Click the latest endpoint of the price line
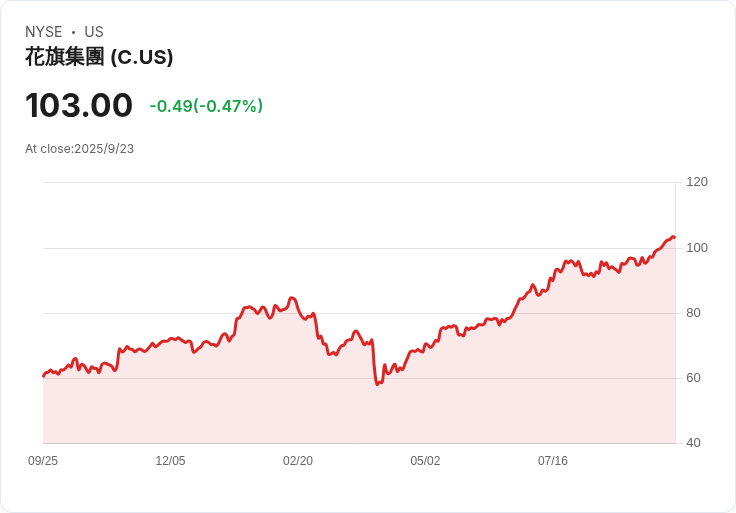 (x=674, y=237)
